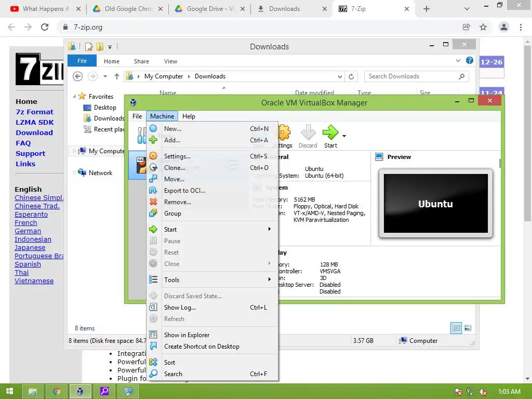The image size is (532, 399).
Task: Open File Explorer from the taskbar
Action: point(33,391)
